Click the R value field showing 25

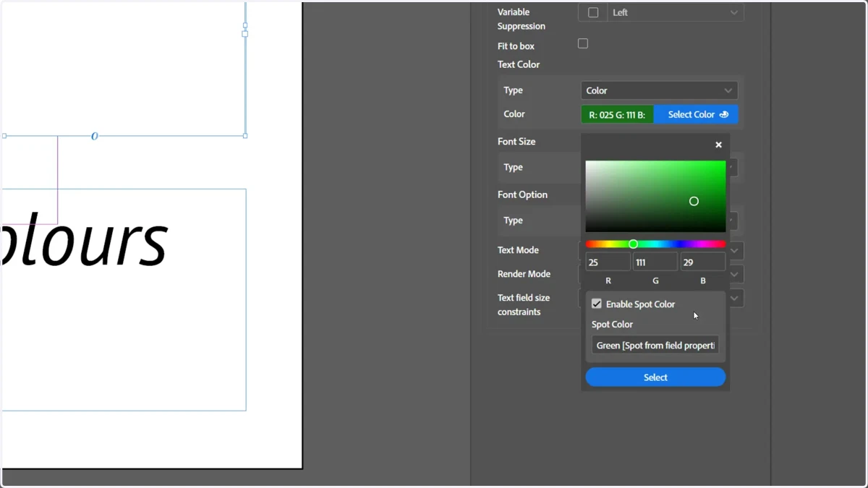[608, 262]
